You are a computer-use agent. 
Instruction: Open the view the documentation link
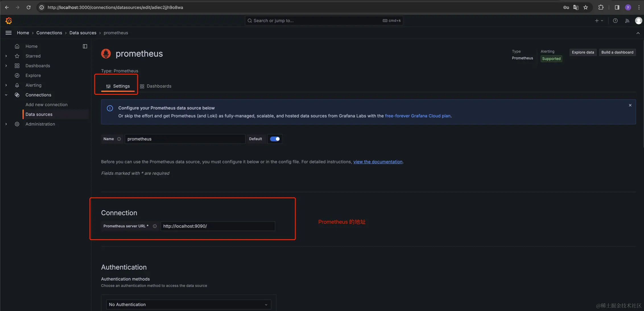[377, 162]
